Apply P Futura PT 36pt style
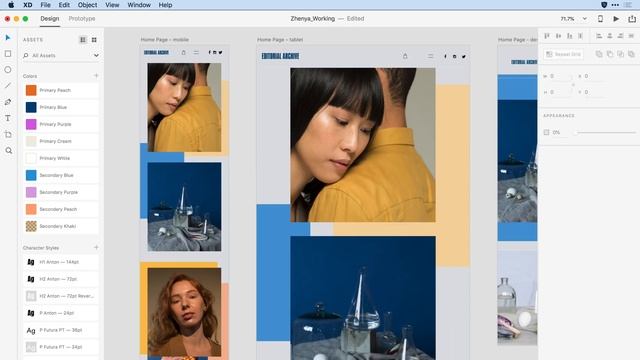The height and width of the screenshot is (360, 640). (x=61, y=330)
